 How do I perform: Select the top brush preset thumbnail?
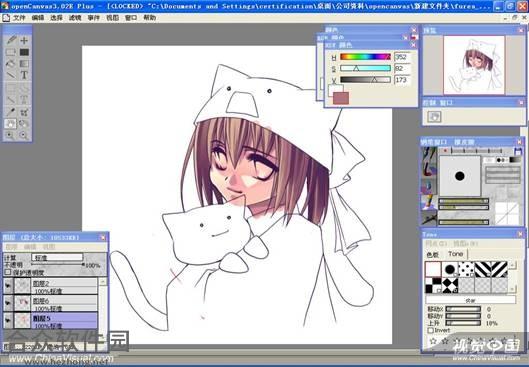[429, 153]
